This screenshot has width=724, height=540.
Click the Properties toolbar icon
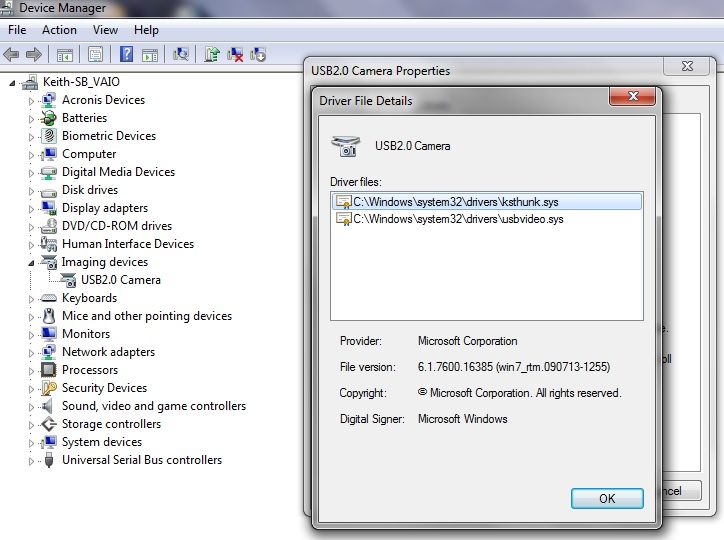click(96, 54)
